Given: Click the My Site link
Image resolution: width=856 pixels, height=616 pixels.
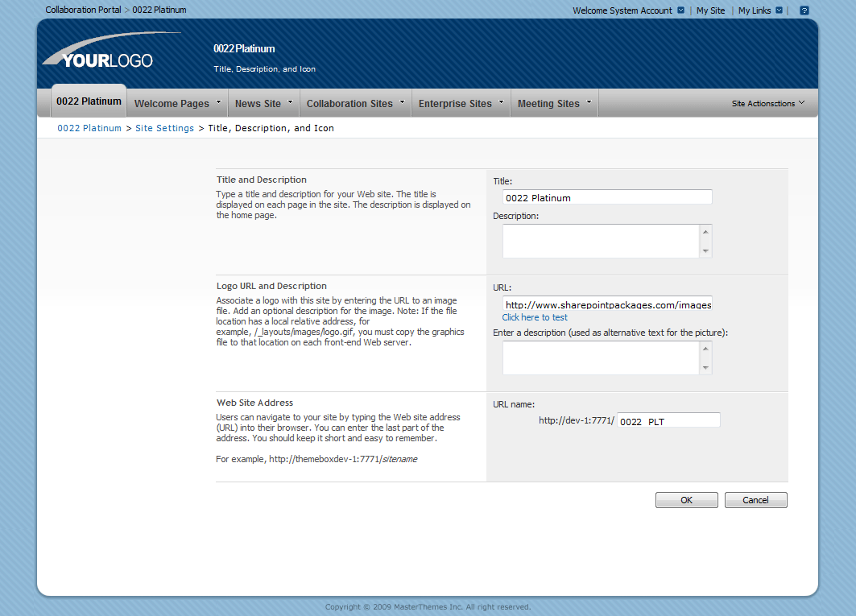Looking at the screenshot, I should 710,10.
